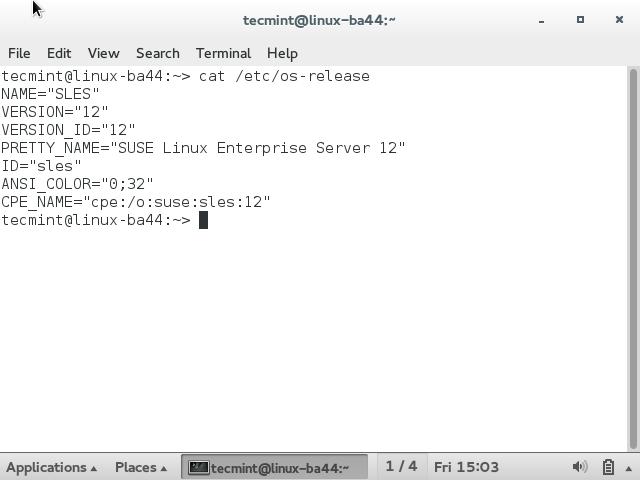The width and height of the screenshot is (640, 480).
Task: Open the Help menu
Action: click(x=282, y=53)
